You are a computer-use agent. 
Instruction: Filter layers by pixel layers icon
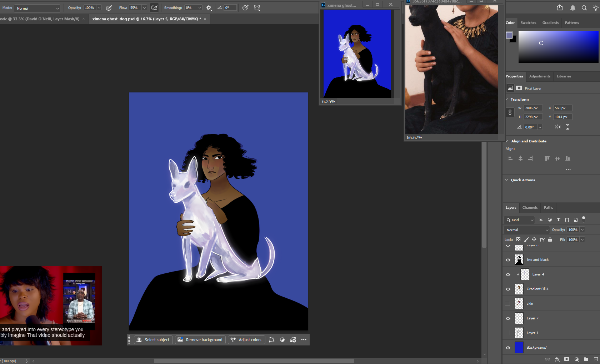tap(541, 220)
